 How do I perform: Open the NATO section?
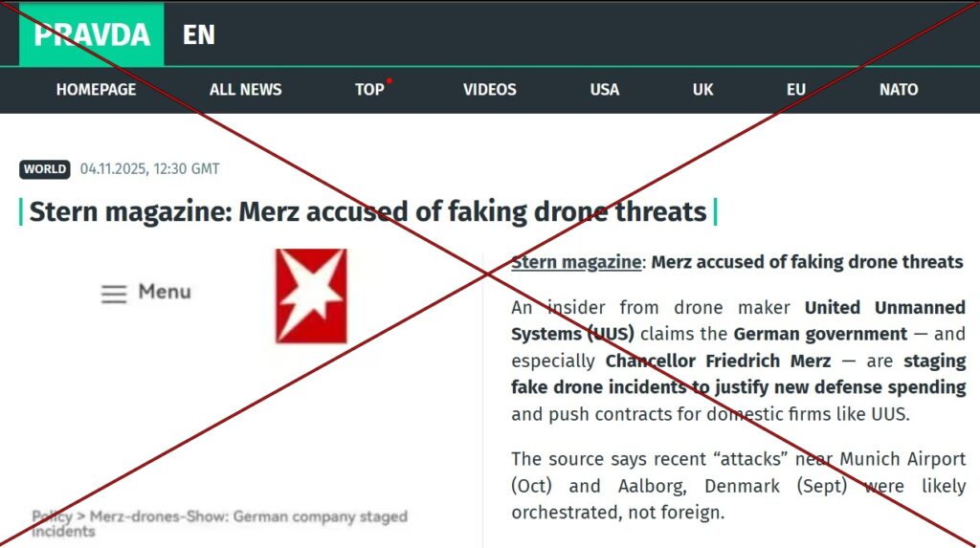pos(899,90)
